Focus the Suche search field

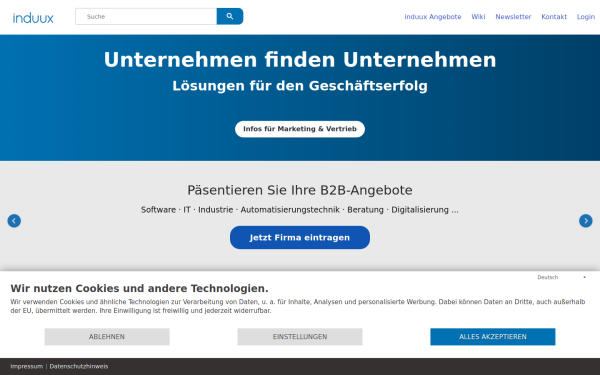pos(146,16)
